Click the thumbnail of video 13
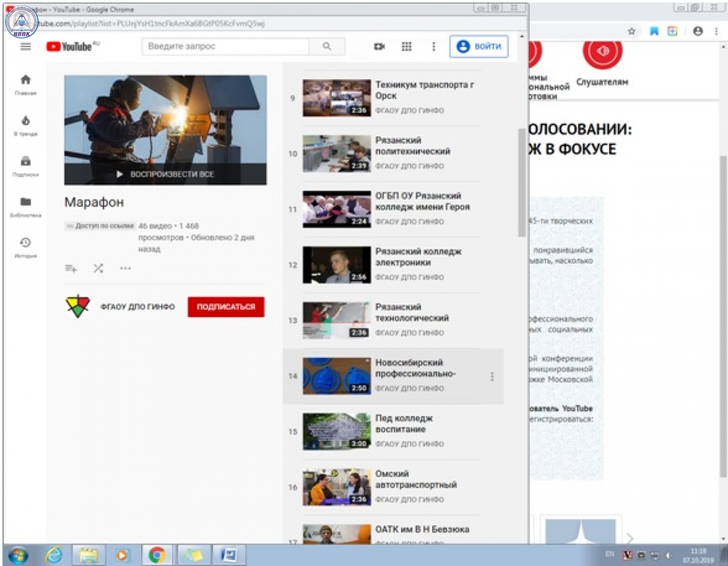 click(x=337, y=320)
